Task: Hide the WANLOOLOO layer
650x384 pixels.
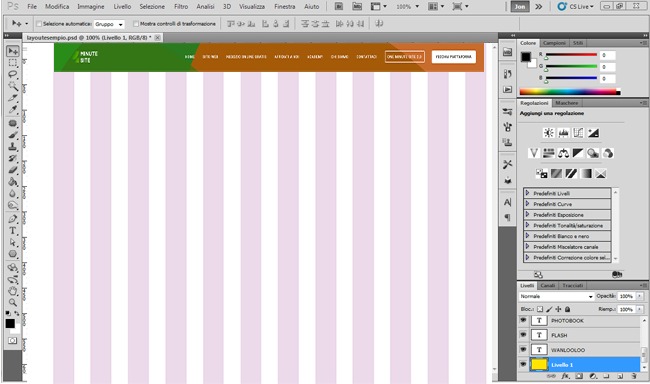Action: [x=523, y=350]
